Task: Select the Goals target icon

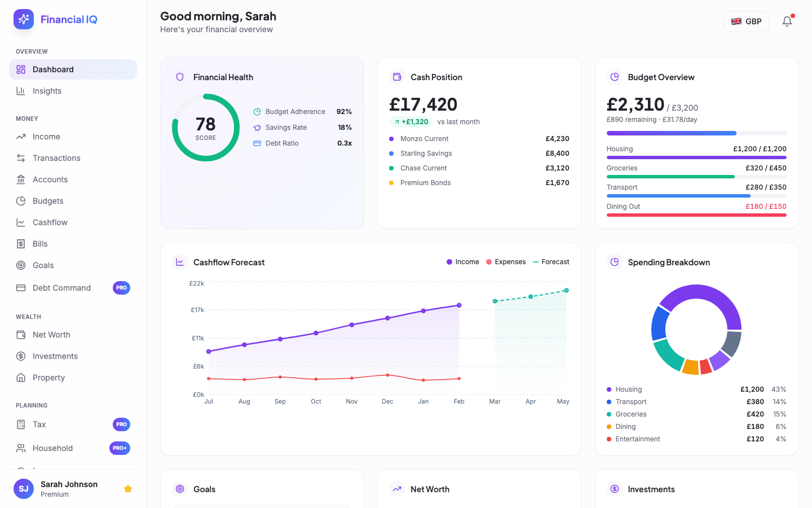Action: [20, 265]
